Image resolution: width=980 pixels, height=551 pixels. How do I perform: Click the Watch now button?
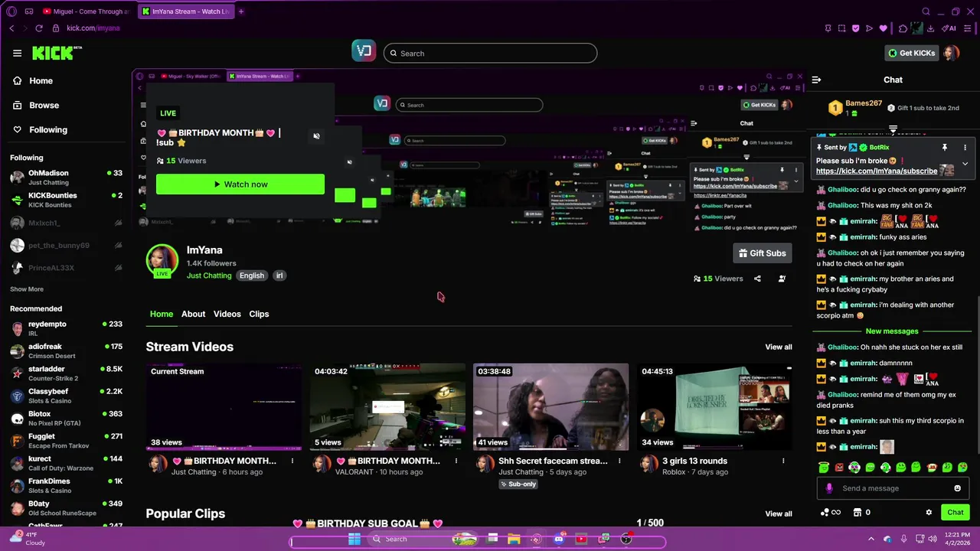(240, 184)
